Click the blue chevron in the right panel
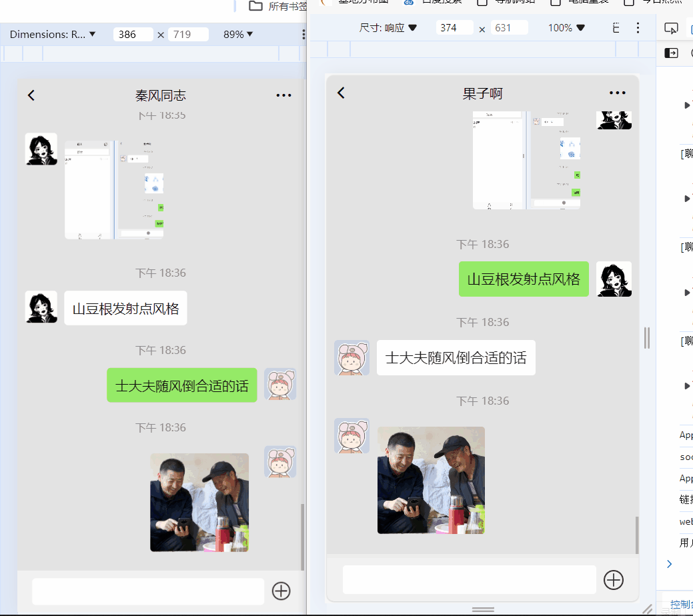This screenshot has width=693, height=616. [x=669, y=563]
